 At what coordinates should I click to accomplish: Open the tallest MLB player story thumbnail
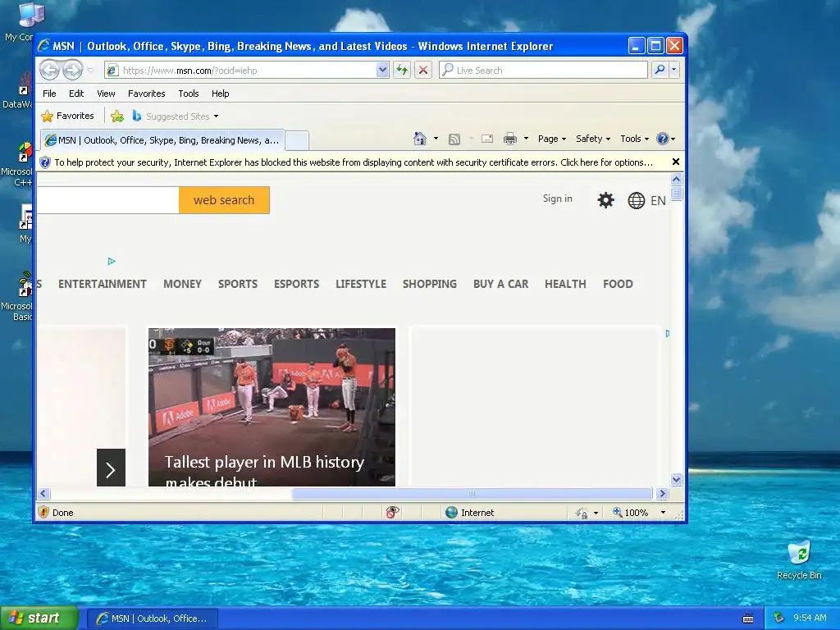(x=272, y=407)
